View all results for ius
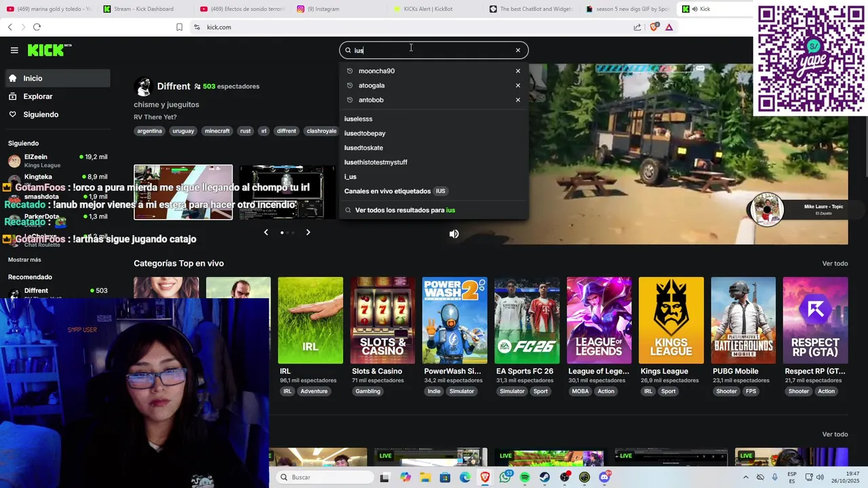 click(405, 210)
